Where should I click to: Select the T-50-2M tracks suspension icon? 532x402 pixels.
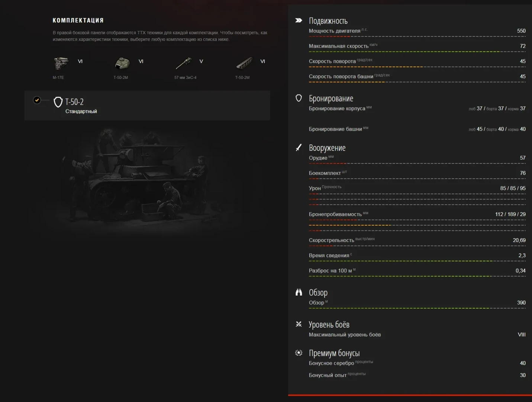coord(244,63)
